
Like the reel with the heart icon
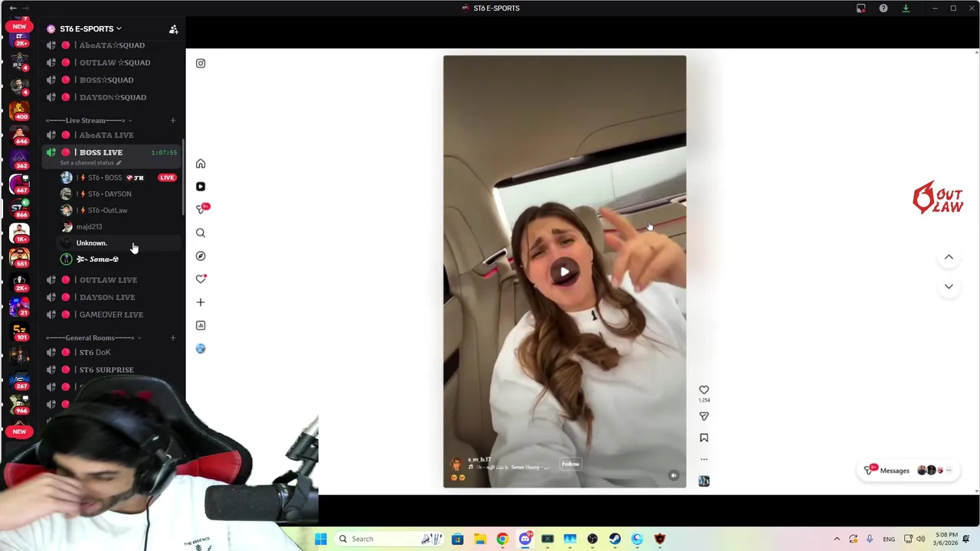pyautogui.click(x=704, y=390)
